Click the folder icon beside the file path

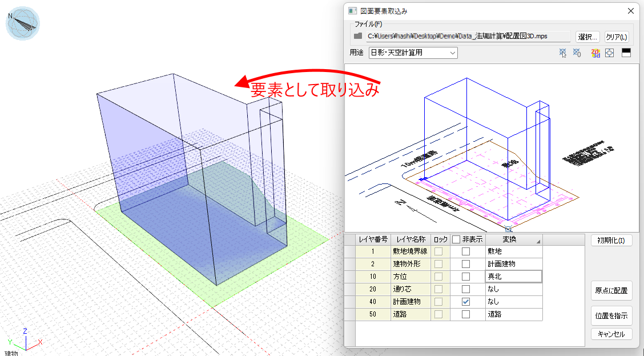tap(358, 36)
